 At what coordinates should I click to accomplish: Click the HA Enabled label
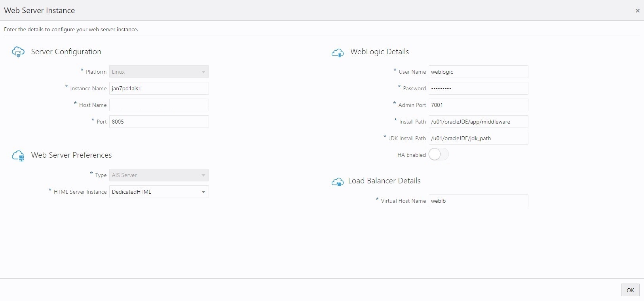pos(412,155)
